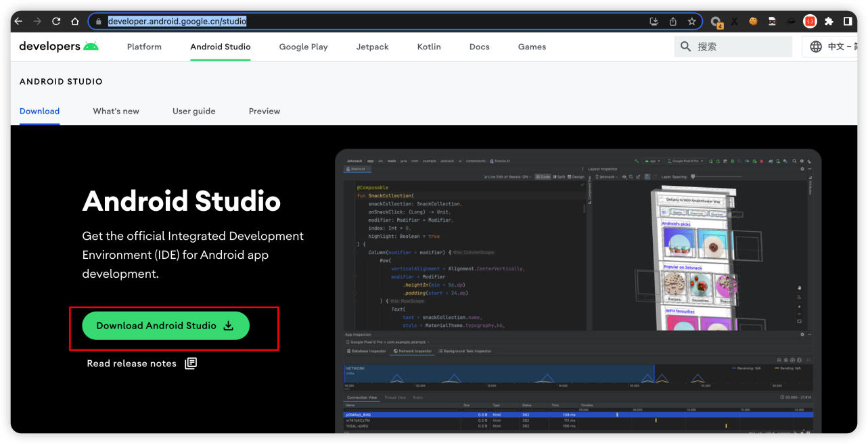Image resolution: width=868 pixels, height=444 pixels.
Task: Open Google Play nav item
Action: (303, 47)
